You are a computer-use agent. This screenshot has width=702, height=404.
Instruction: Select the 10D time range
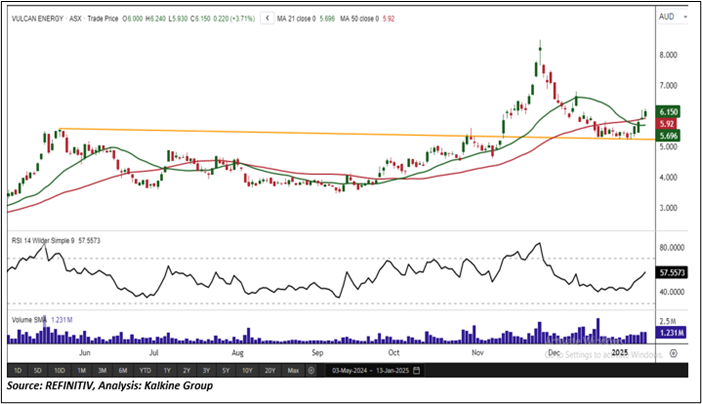(59, 370)
